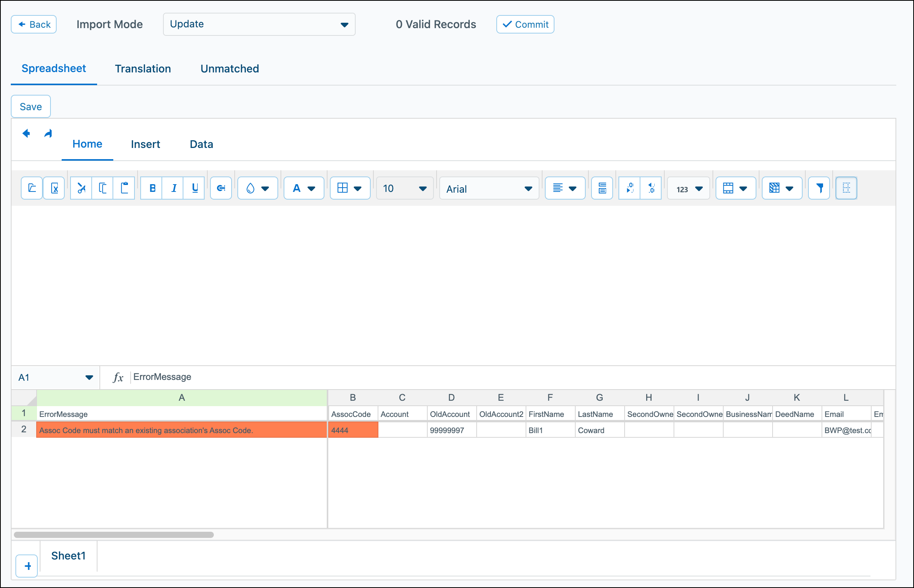The width and height of the screenshot is (914, 588).
Task: Click the LastName header cell
Action: [x=600, y=414]
